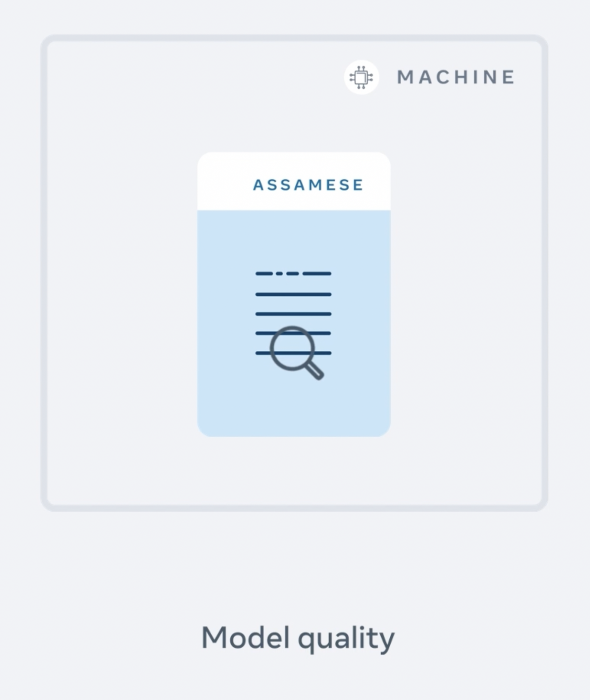Image resolution: width=590 pixels, height=700 pixels.
Task: Click the magnifying glass handle
Action: [x=315, y=370]
